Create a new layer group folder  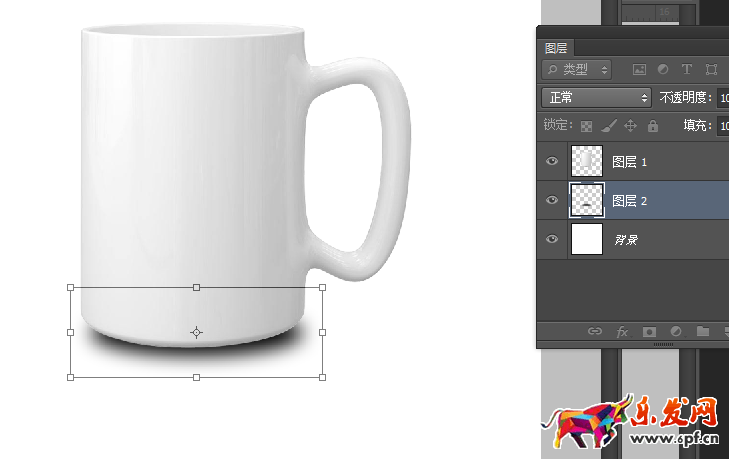tap(703, 331)
